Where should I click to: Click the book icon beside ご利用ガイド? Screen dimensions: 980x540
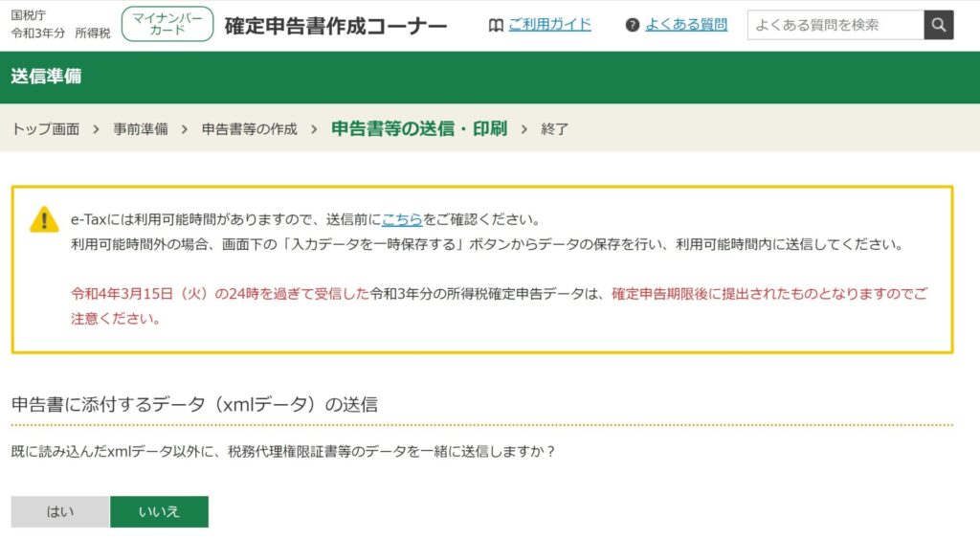point(496,25)
